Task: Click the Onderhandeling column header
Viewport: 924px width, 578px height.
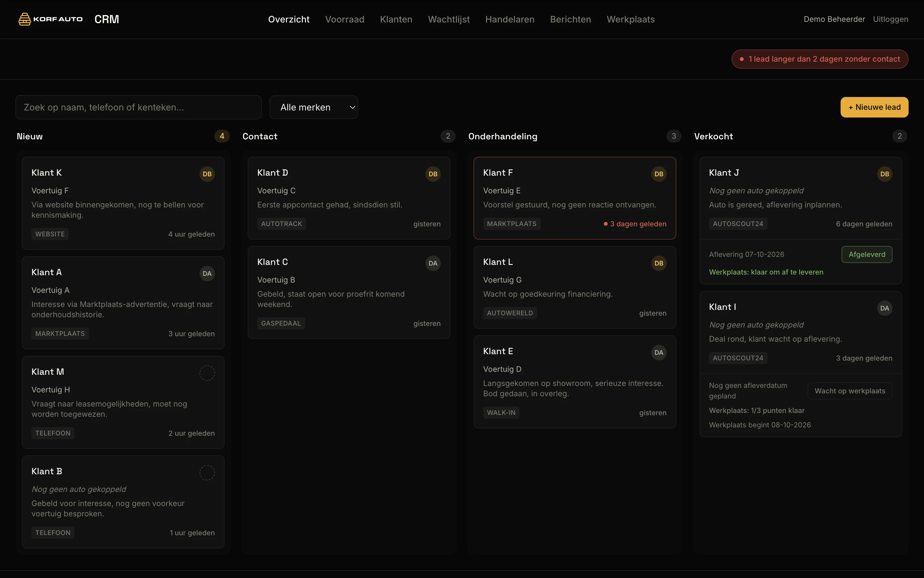Action: [x=502, y=136]
